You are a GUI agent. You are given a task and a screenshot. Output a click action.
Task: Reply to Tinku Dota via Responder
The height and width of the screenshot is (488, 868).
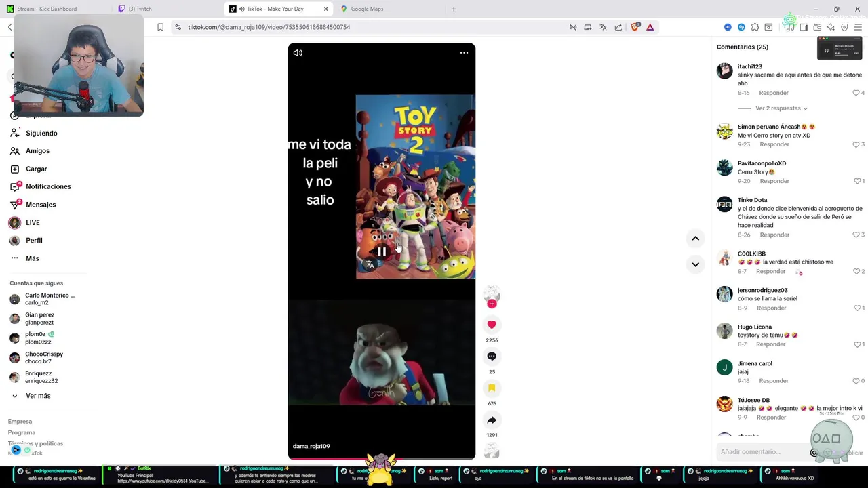click(x=774, y=235)
